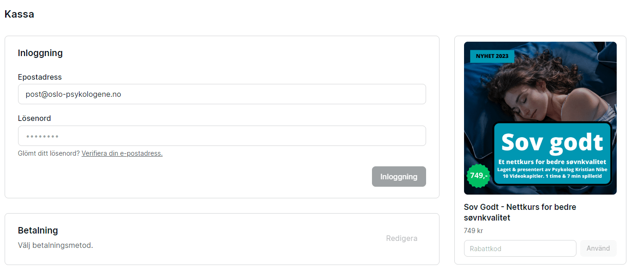Click the Betalning section heading
Screen dimensions: 644x278
click(38, 230)
